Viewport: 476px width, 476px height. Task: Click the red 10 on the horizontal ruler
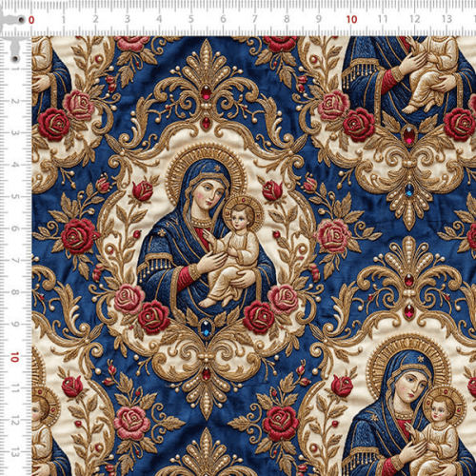point(351,19)
